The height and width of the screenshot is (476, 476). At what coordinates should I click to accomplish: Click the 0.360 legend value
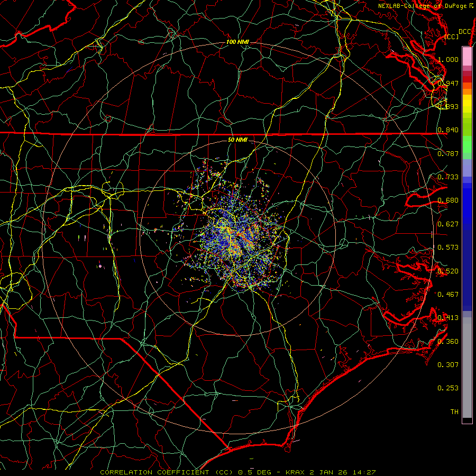click(448, 342)
